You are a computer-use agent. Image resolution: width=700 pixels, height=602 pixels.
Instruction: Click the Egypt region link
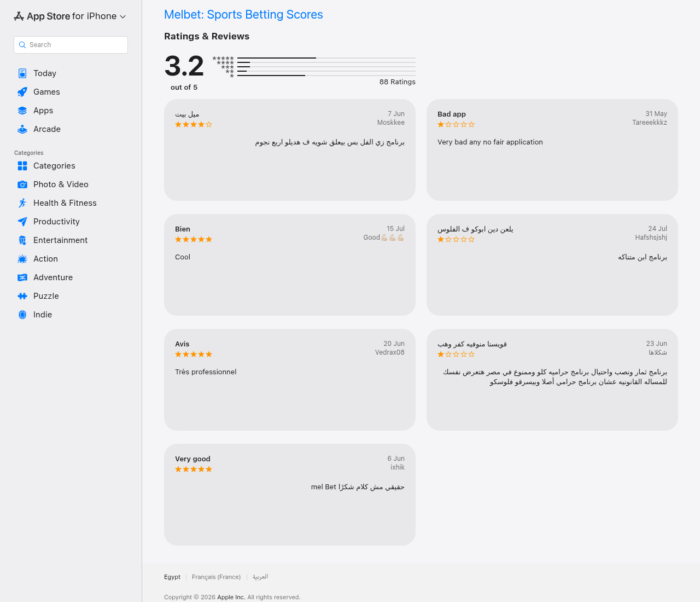(x=172, y=577)
